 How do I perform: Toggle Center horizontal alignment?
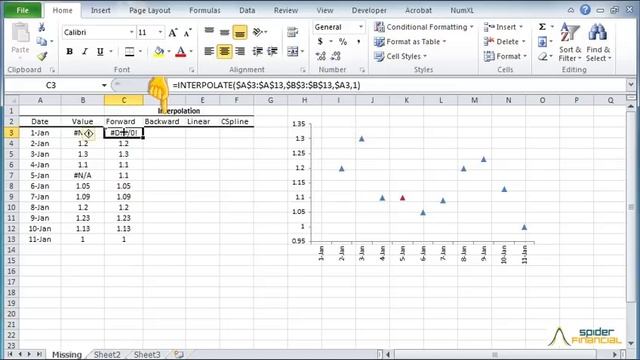[x=224, y=51]
